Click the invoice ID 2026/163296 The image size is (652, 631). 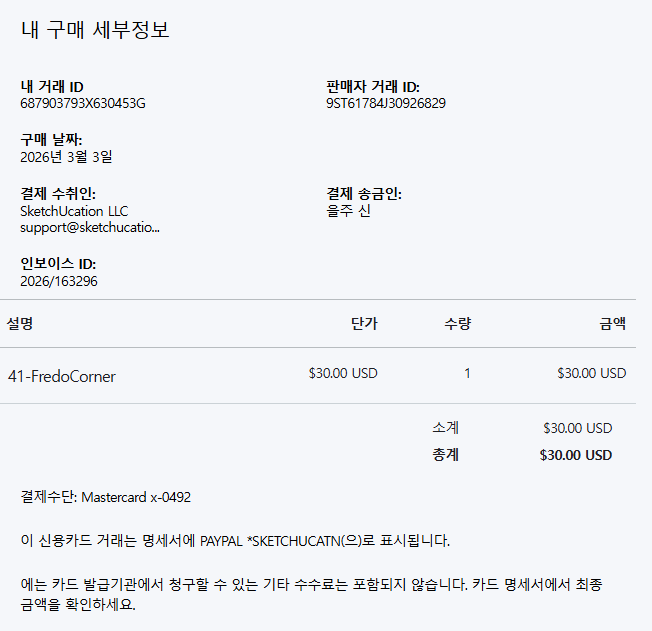[59, 281]
